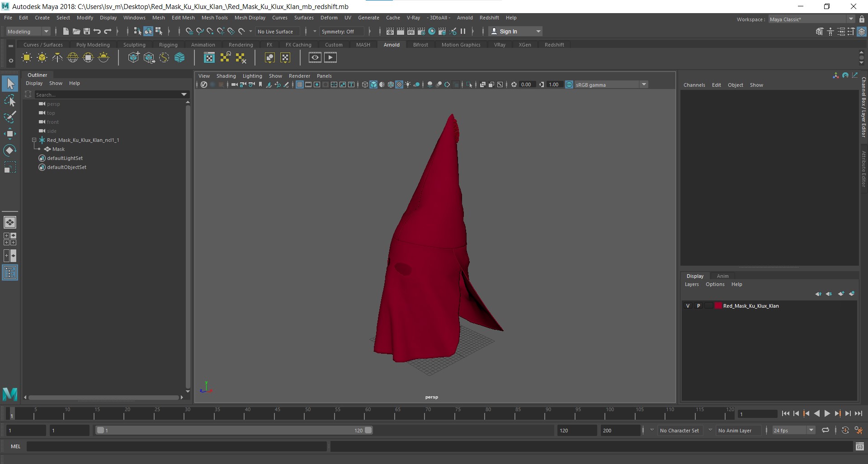
Task: Collapse the Red_Mask_Ku_Klux_Klan_ncl1_1 tree node
Action: click(x=34, y=140)
